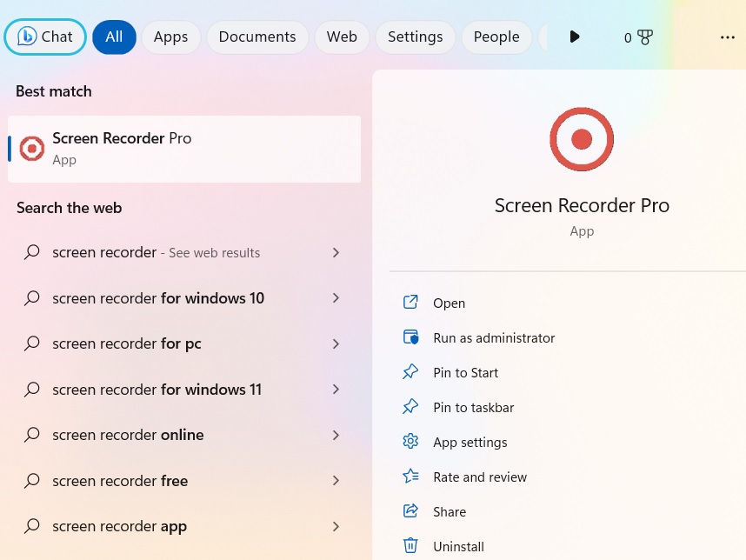Viewport: 746px width, 560px height.
Task: Switch to the Settings filter tab
Action: click(x=415, y=37)
